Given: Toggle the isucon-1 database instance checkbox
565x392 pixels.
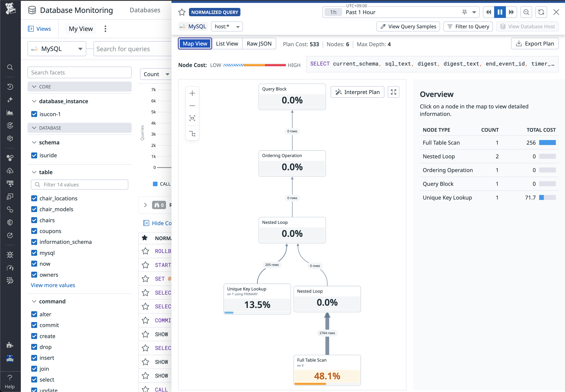Looking at the screenshot, I should [x=34, y=114].
